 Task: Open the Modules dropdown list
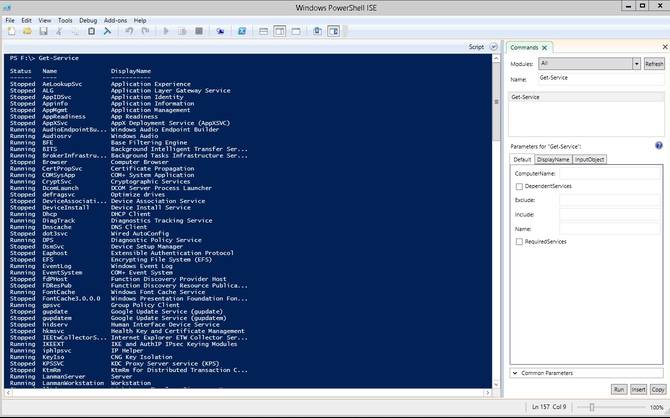(x=636, y=64)
